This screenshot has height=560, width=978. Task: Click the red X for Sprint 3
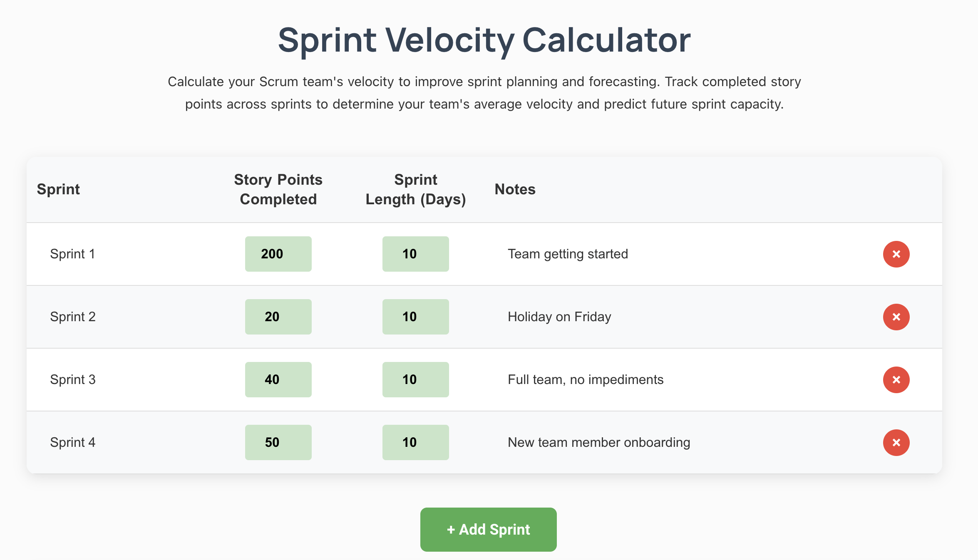coord(896,380)
